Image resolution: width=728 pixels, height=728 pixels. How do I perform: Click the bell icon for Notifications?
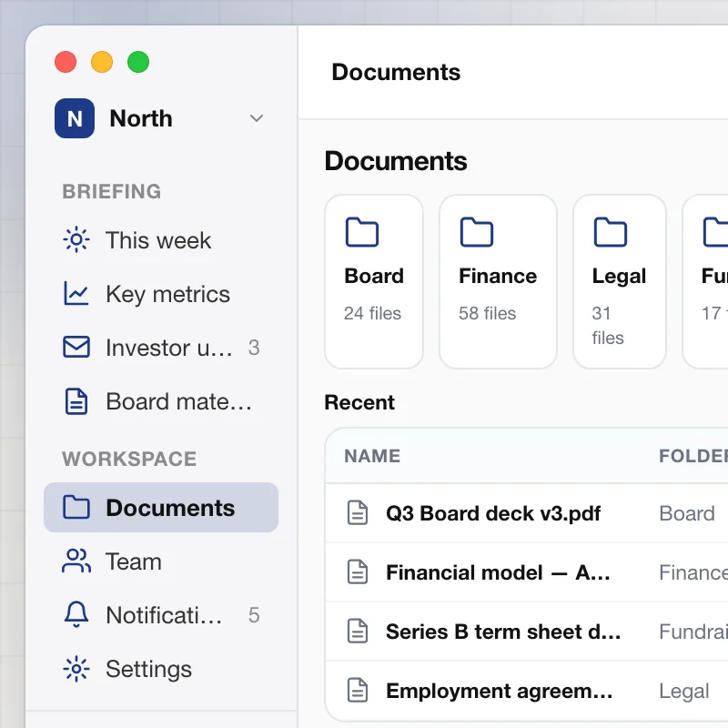pos(76,615)
